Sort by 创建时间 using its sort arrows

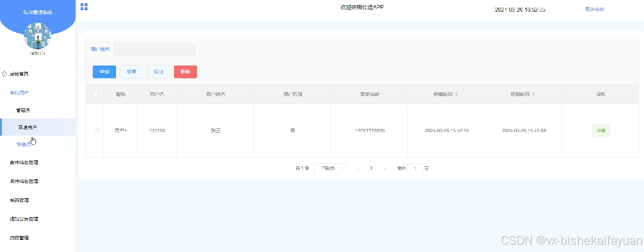[456, 94]
